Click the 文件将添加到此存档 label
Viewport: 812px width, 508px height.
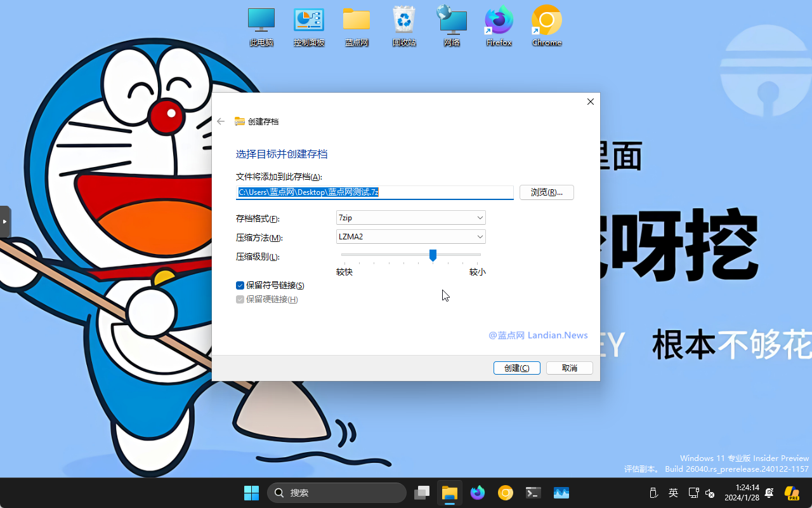click(279, 177)
